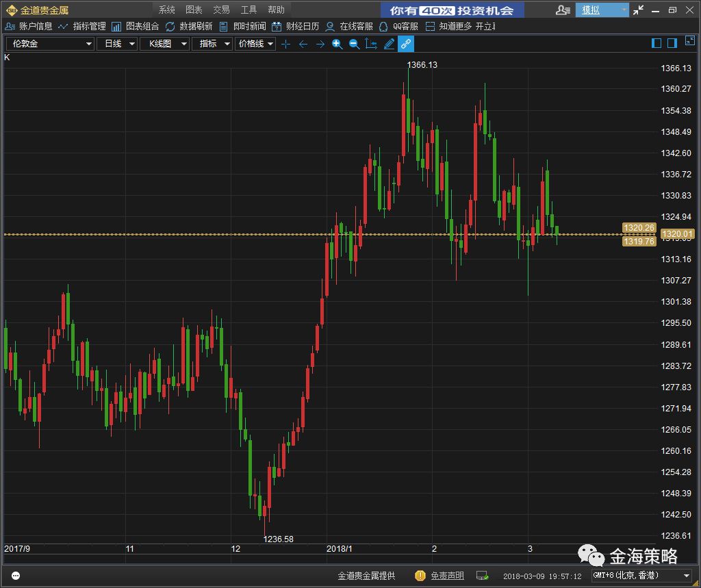Click the 财经日历 toolbar button

click(296, 26)
